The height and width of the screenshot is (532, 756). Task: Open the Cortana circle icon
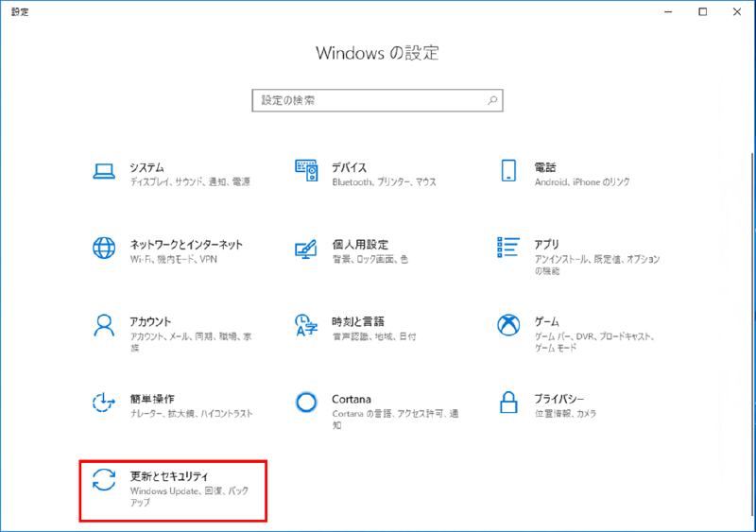[x=306, y=403]
